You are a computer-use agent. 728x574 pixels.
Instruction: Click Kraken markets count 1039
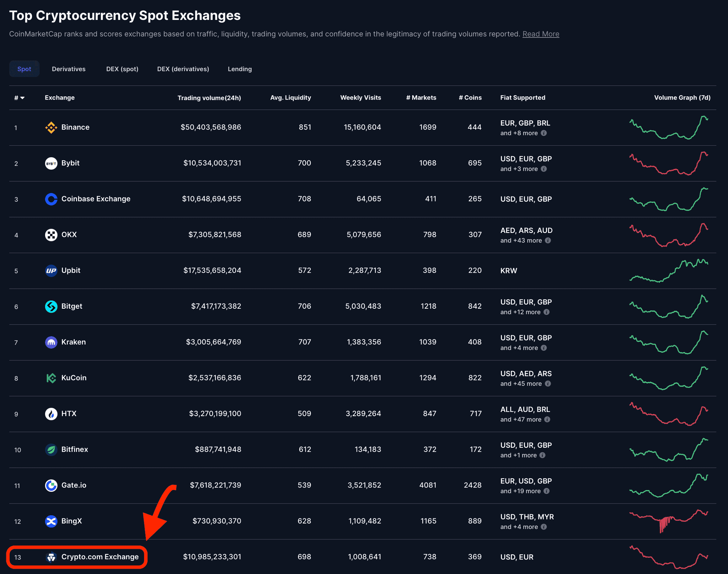point(428,342)
